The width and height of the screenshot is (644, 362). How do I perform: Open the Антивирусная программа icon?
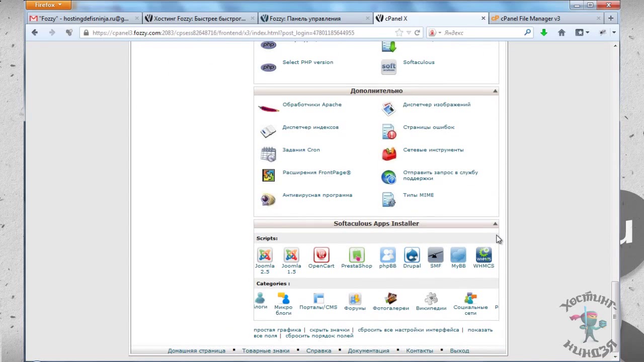[x=268, y=200]
